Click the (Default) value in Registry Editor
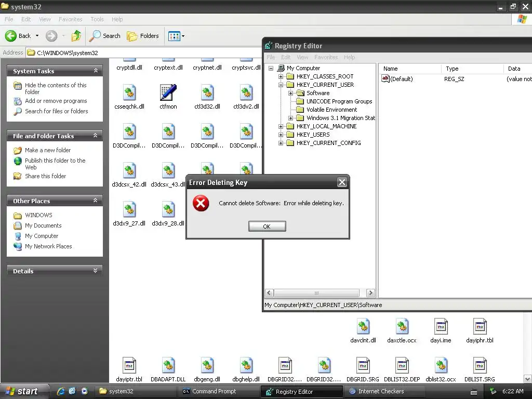 397,79
